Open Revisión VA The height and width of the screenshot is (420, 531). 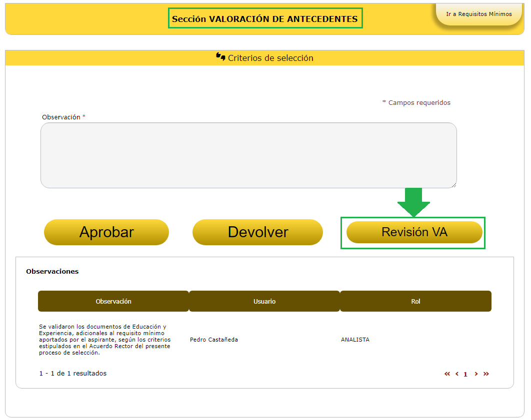click(414, 232)
